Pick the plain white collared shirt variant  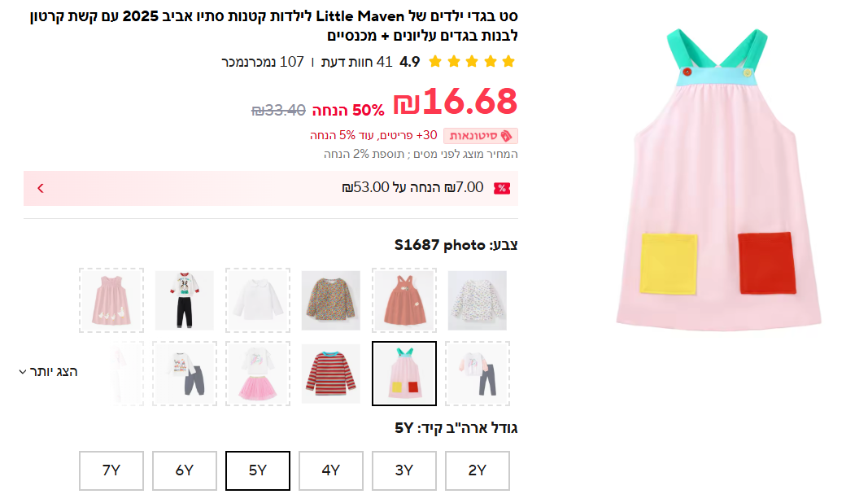click(258, 300)
